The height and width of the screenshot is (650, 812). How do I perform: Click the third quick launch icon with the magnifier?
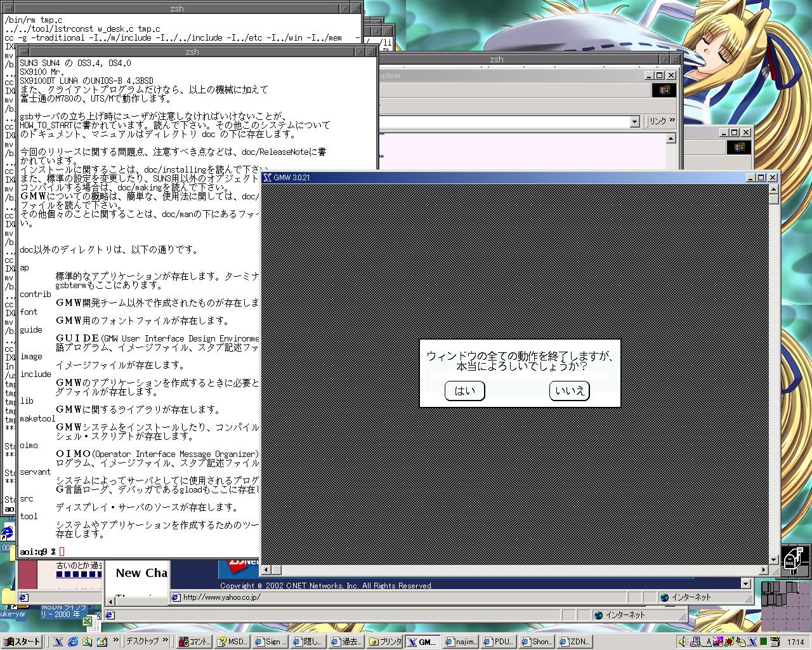click(88, 642)
